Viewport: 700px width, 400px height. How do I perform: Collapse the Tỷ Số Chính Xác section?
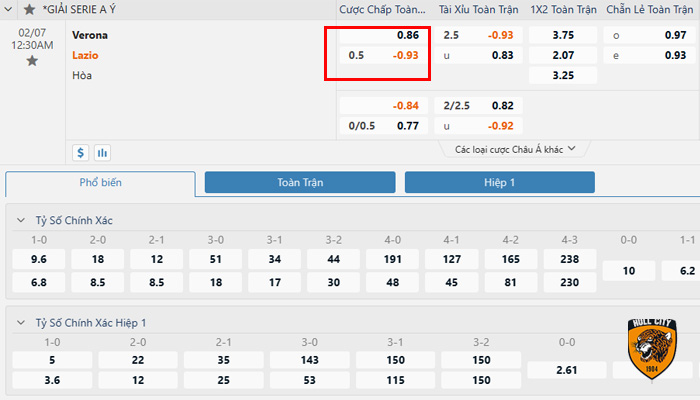(x=20, y=219)
